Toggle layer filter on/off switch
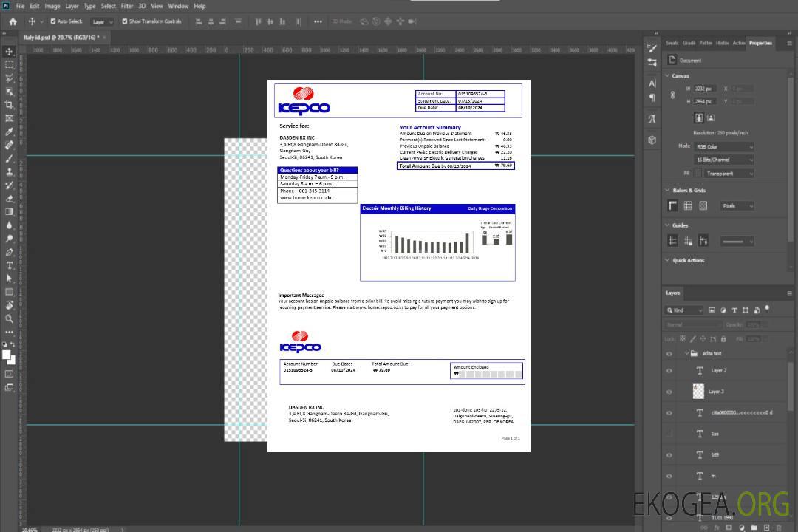 click(x=767, y=308)
